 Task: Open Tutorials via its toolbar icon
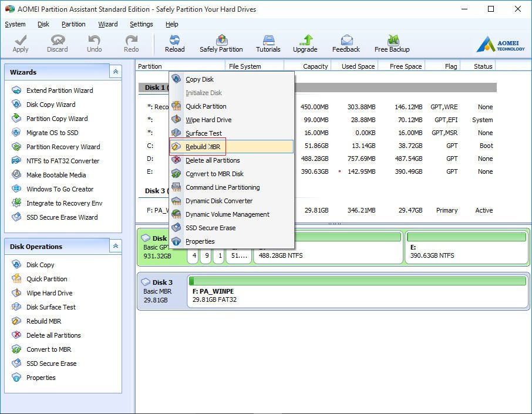click(268, 42)
